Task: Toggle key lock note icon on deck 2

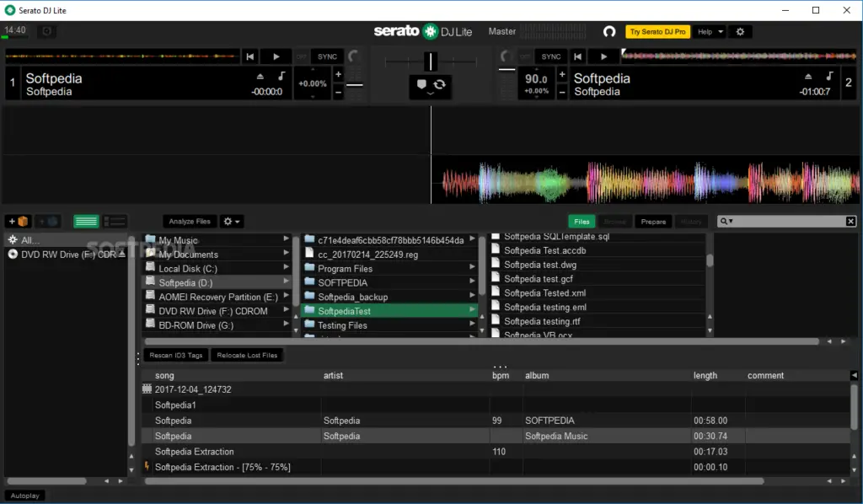Action: (829, 76)
